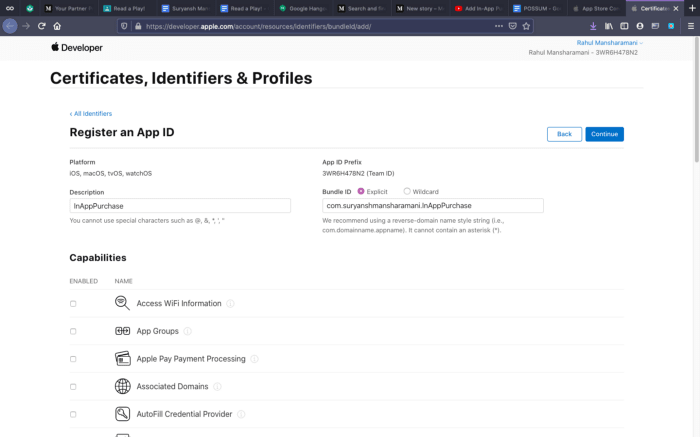Toggle the browser sidebar icon

click(624, 26)
